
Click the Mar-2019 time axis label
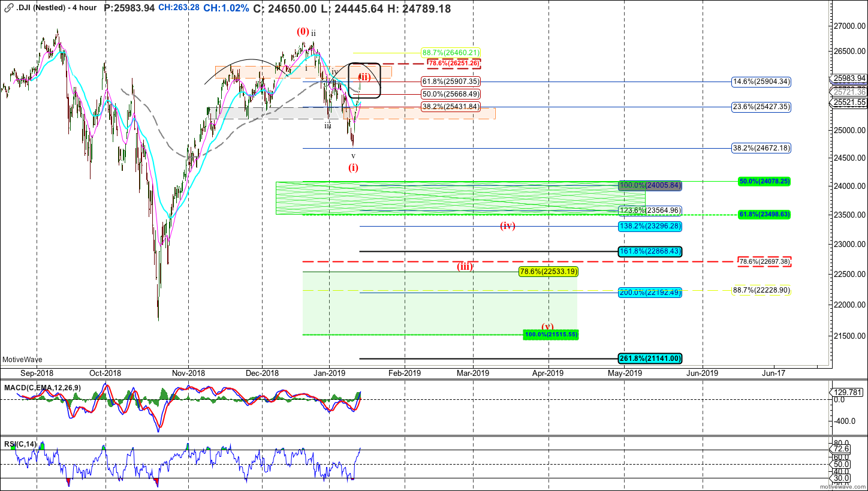tap(472, 373)
